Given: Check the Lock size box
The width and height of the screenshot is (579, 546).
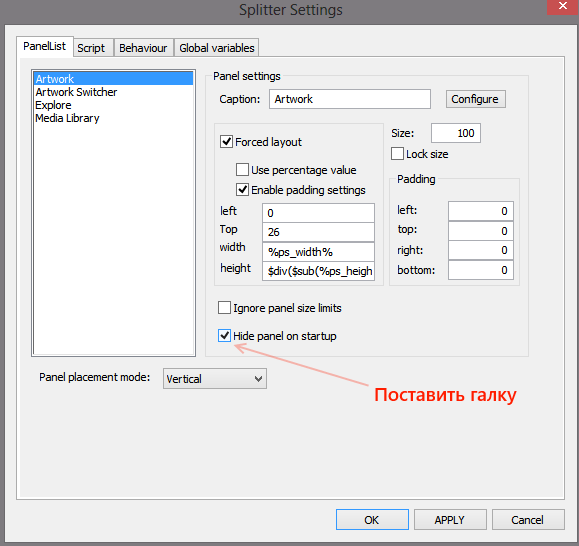Looking at the screenshot, I should pyautogui.click(x=397, y=154).
